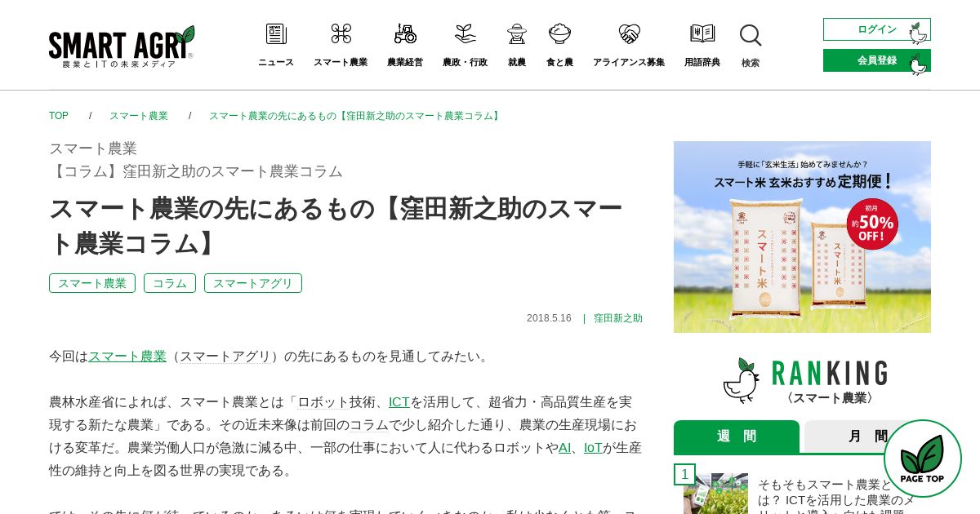Screen dimensions: 980x514
Task: Open ranking article そもそもスマート農業とは
Action: tap(836, 495)
